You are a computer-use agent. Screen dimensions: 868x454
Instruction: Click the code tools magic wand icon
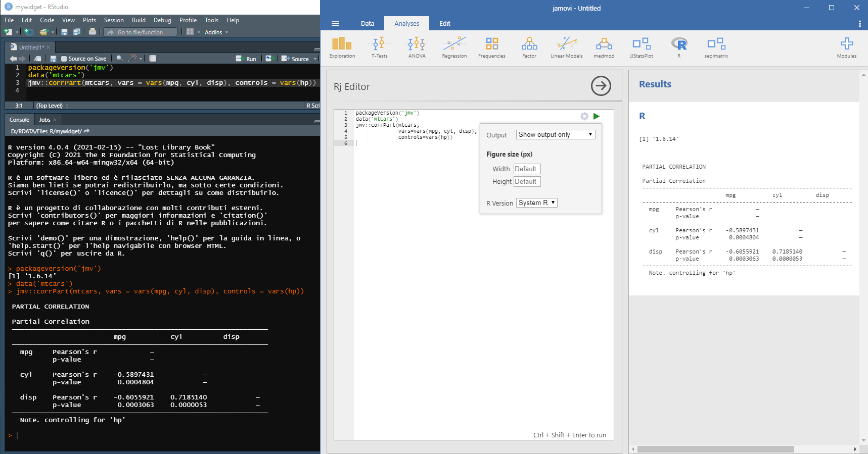pos(132,59)
